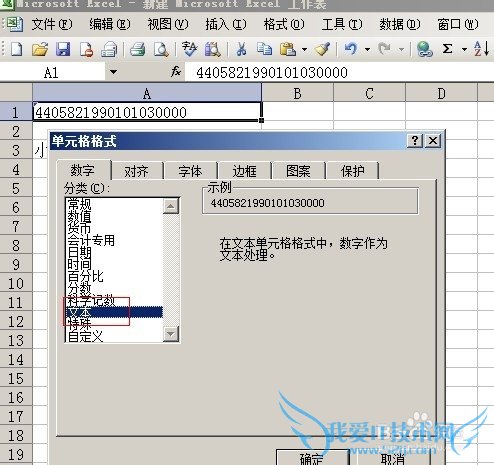
Task: Open the 数据 menu
Action: (x=400, y=24)
